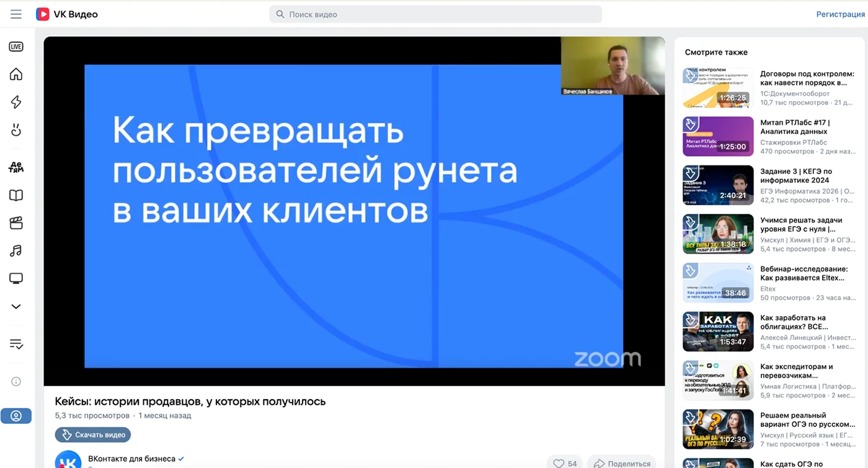This screenshot has height=468, width=868.
Task: Click the Регистрация link
Action: (x=840, y=14)
